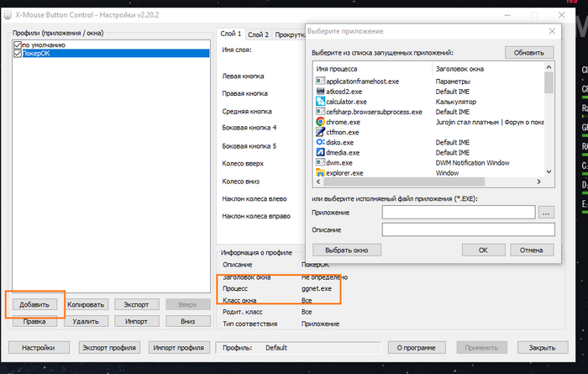Click the process list scroll-down arrow
Image resolution: width=588 pixels, height=374 pixels.
549,171
